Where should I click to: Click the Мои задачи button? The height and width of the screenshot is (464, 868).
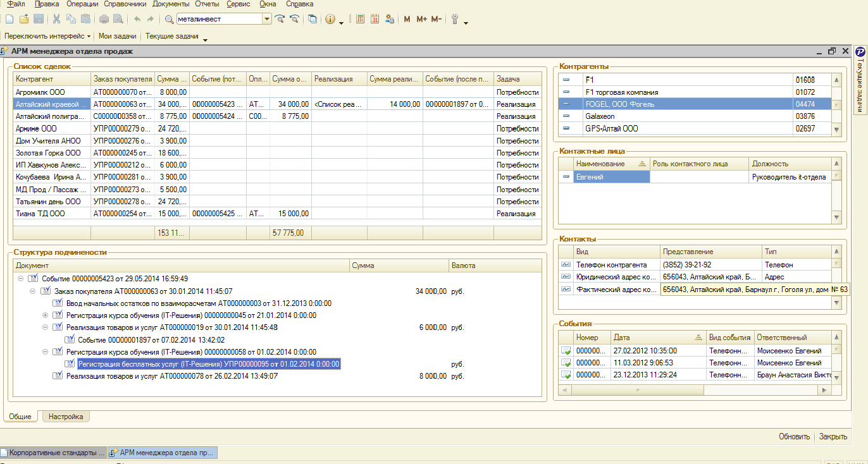point(117,37)
